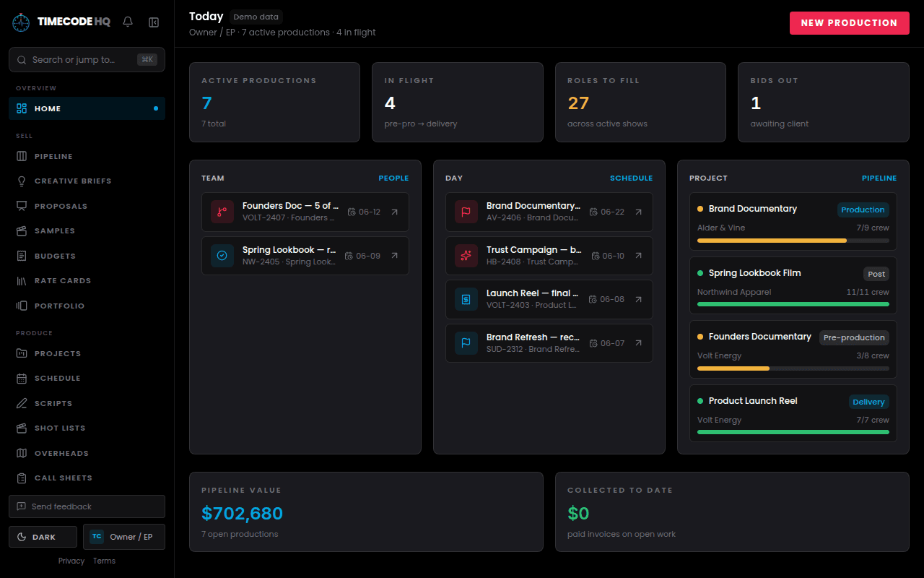Open the PEOPLE link in Team panel
Image resolution: width=924 pixels, height=578 pixels.
(393, 178)
